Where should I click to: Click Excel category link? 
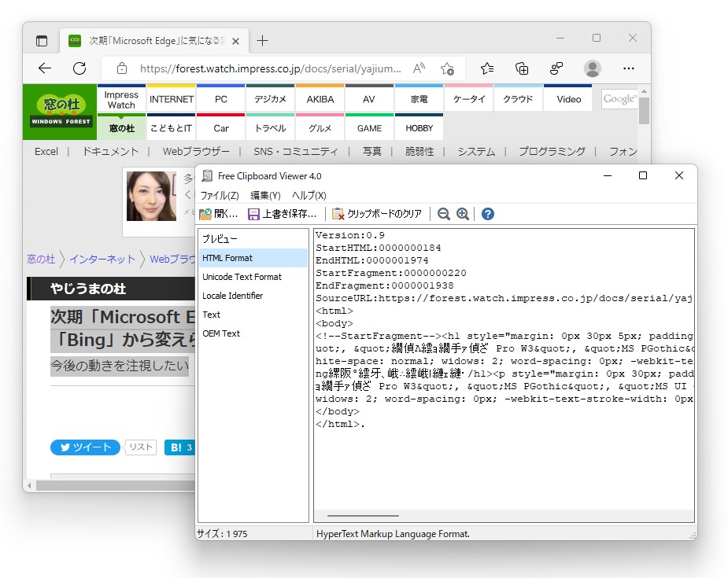pos(46,152)
